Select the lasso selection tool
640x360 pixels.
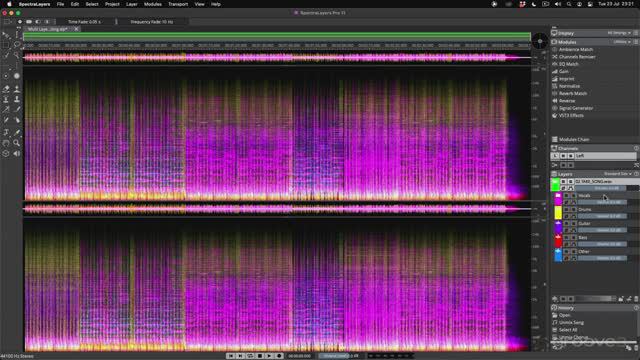point(17,44)
